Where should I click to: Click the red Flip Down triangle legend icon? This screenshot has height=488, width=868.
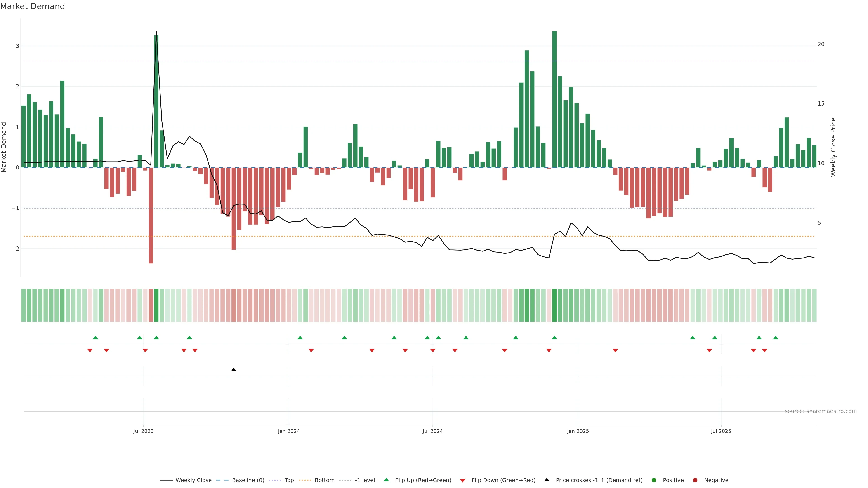pos(463,481)
